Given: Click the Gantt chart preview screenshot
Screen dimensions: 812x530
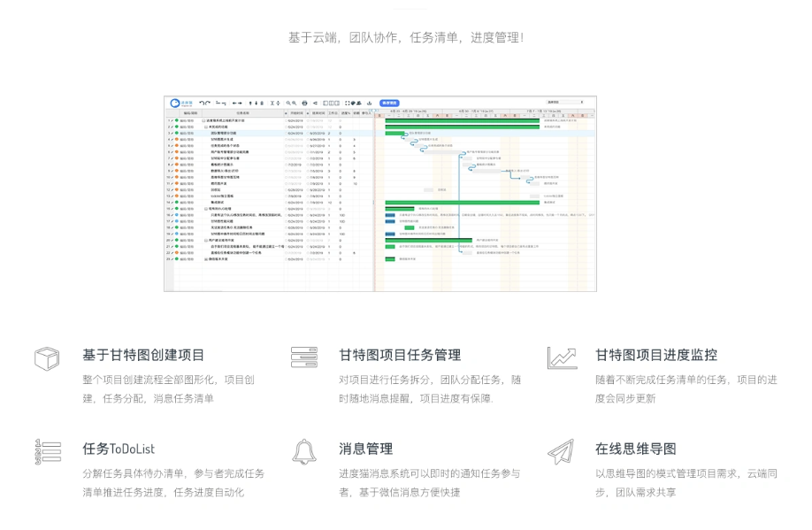Looking at the screenshot, I should pyautogui.click(x=380, y=194).
